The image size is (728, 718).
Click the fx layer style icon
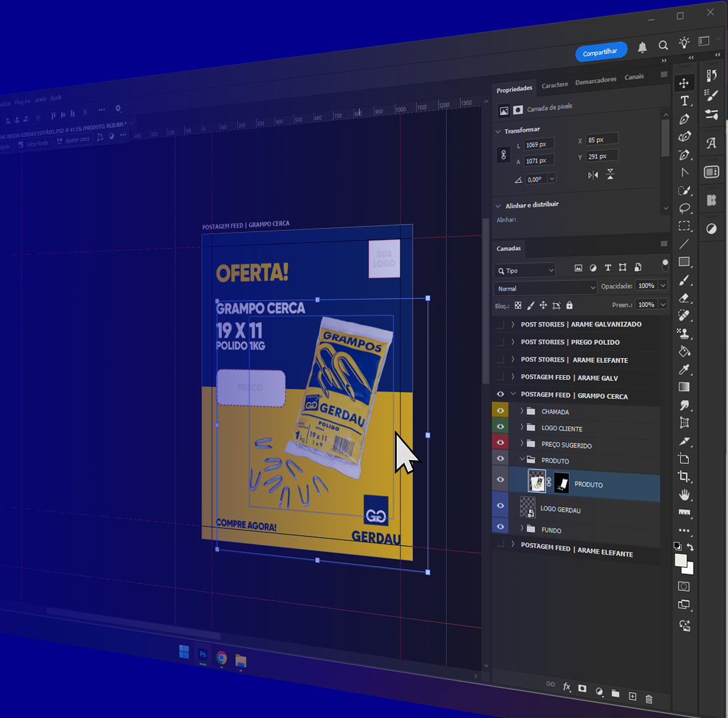567,687
